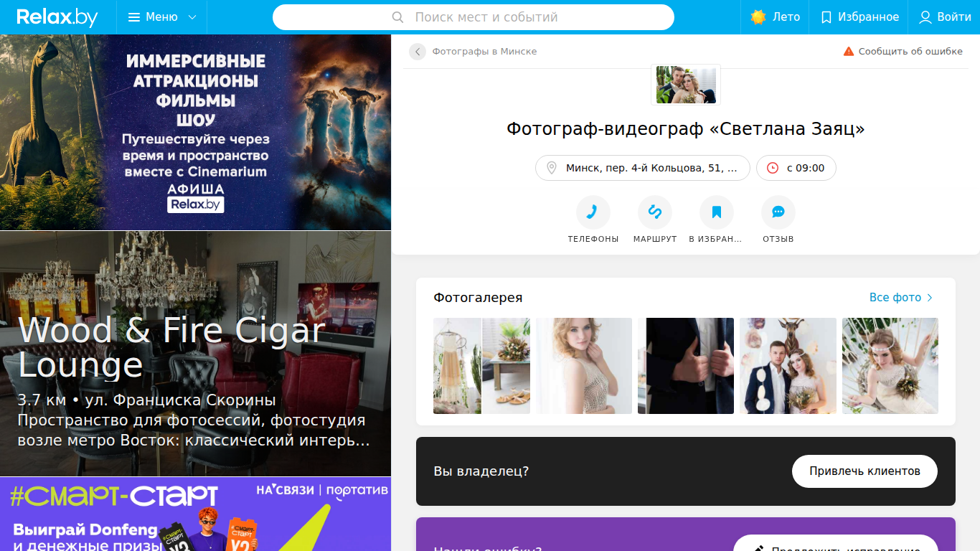
Task: Open the Все фото link
Action: tap(901, 297)
